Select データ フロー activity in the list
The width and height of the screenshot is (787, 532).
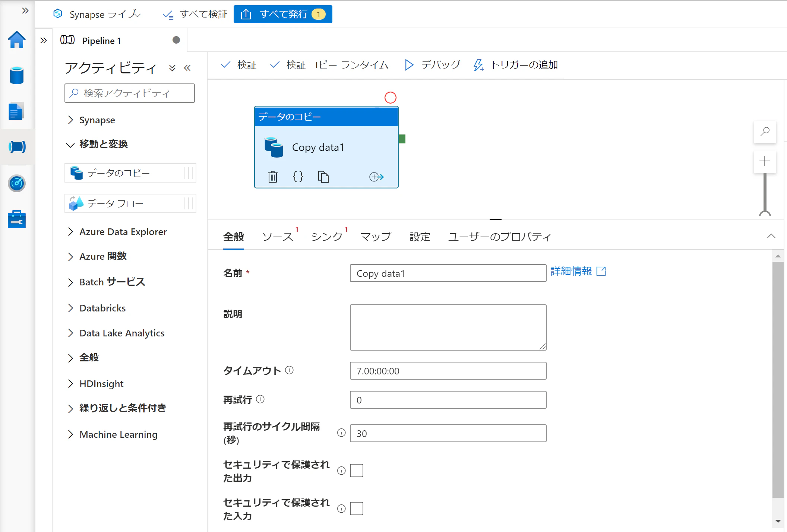click(x=130, y=203)
